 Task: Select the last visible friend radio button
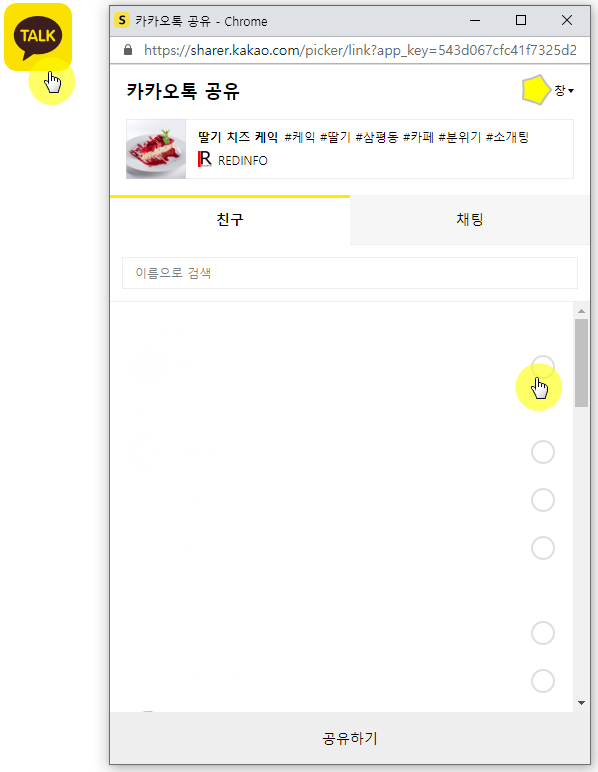point(543,680)
